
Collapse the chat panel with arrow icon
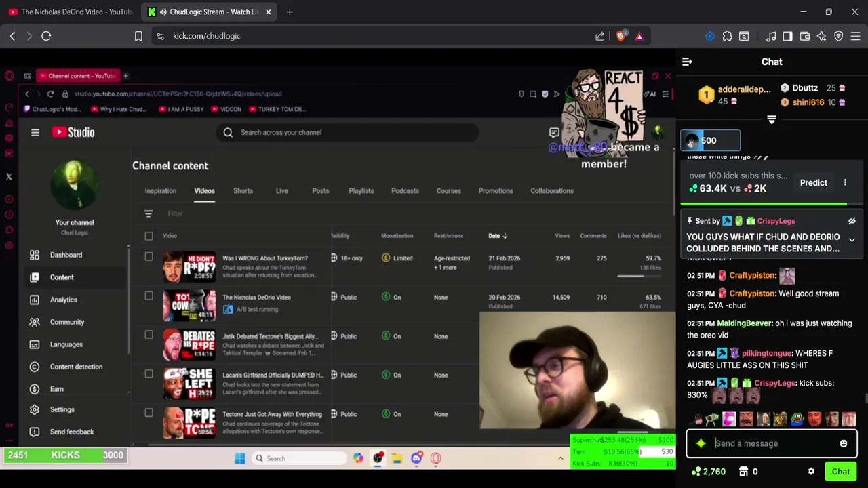coord(687,62)
